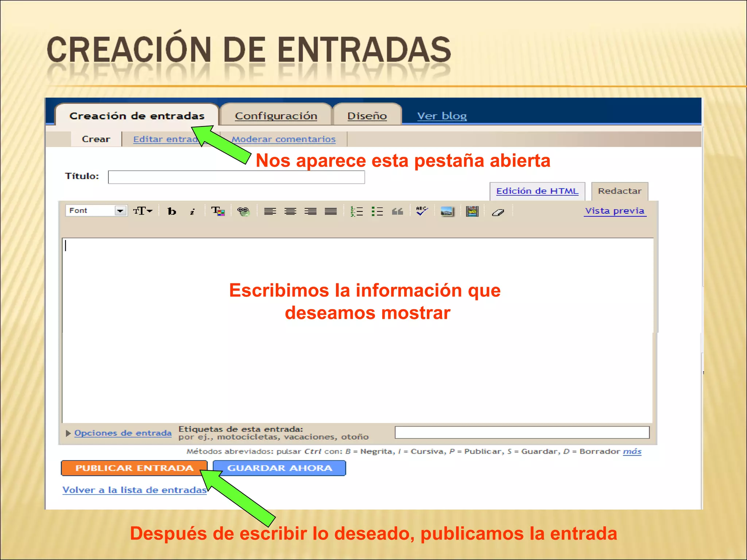
Task: Click inside the post body editor
Action: (x=357, y=330)
